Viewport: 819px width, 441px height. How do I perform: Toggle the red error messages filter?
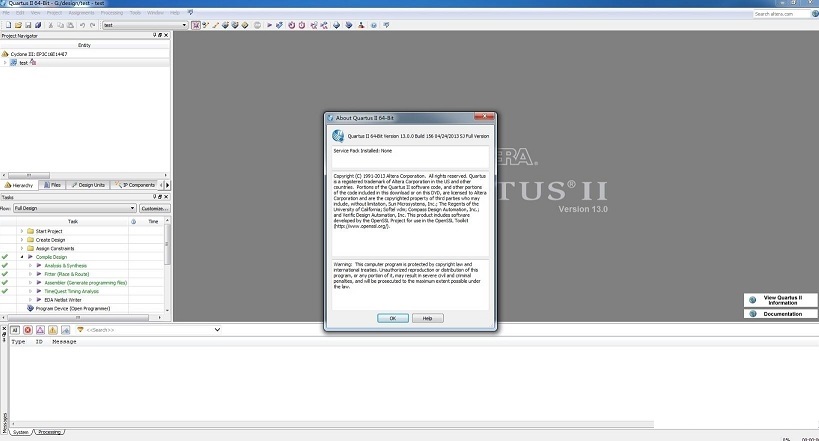pyautogui.click(x=28, y=330)
